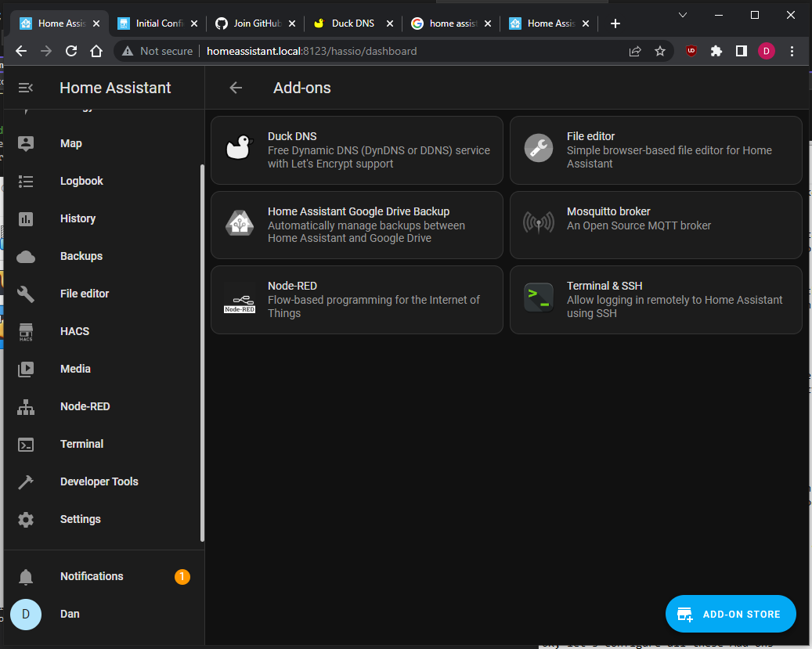The width and height of the screenshot is (812, 649).
Task: Close the Join GitHub tab
Action: click(292, 23)
